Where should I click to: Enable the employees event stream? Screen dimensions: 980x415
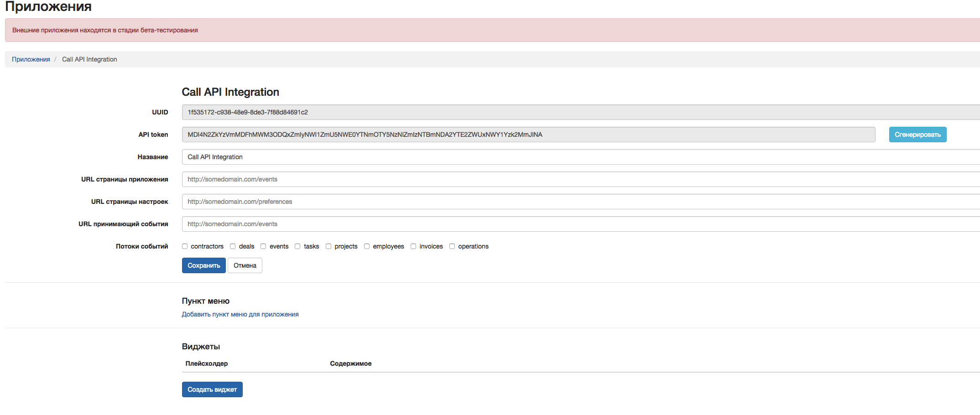click(x=367, y=246)
